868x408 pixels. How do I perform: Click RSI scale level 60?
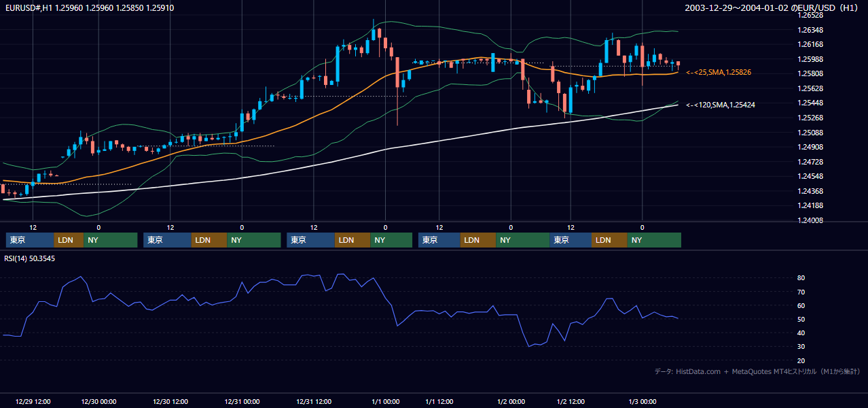tap(801, 305)
